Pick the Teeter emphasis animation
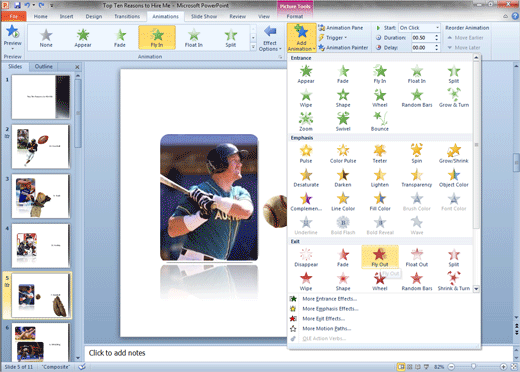 (380, 153)
